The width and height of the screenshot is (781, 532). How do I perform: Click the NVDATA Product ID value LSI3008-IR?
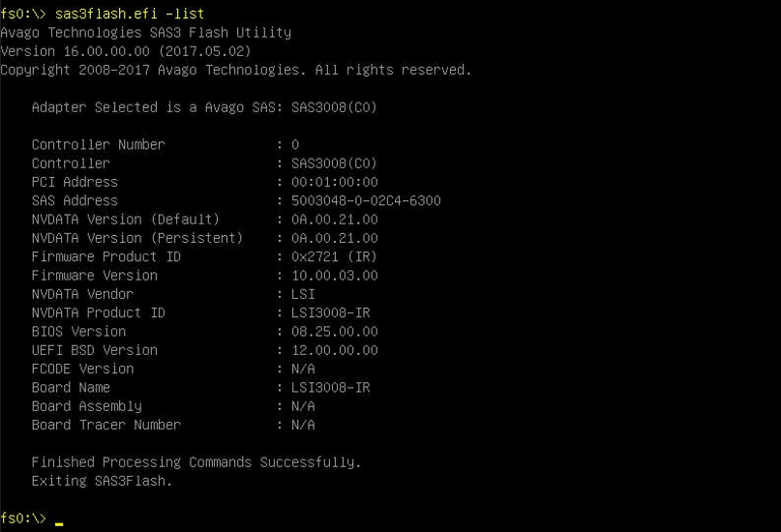(331, 313)
